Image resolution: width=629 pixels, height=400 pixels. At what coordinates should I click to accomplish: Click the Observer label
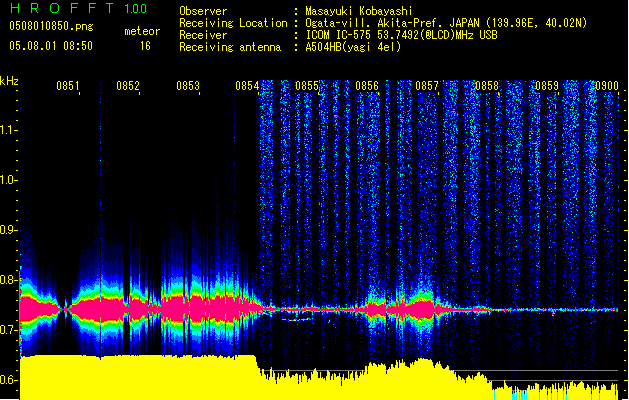[x=203, y=11]
